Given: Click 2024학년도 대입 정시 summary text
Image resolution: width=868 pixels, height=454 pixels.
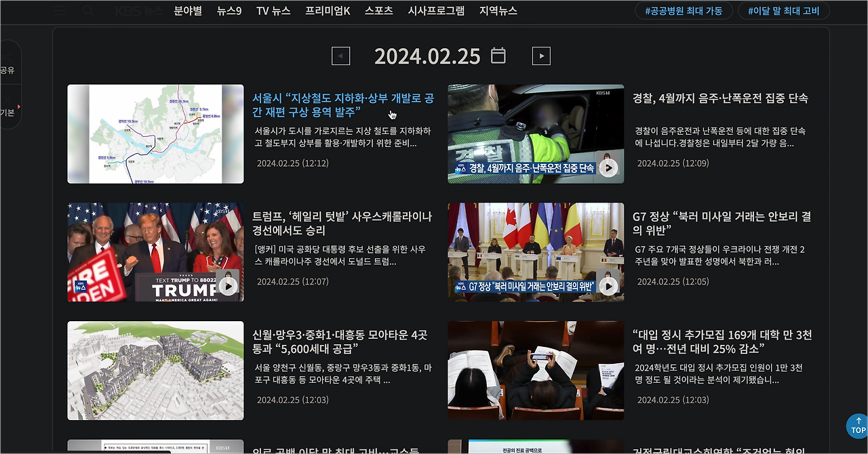Looking at the screenshot, I should click(719, 374).
